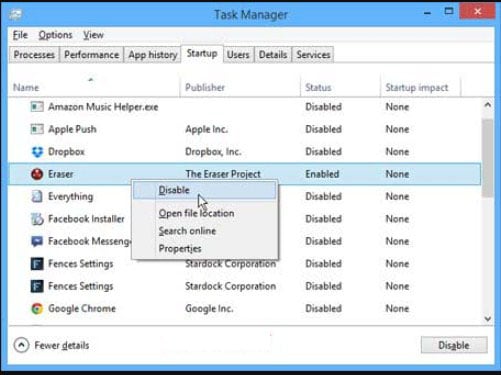This screenshot has width=501, height=375.
Task: Select the Dropbox name text
Action: (x=66, y=152)
